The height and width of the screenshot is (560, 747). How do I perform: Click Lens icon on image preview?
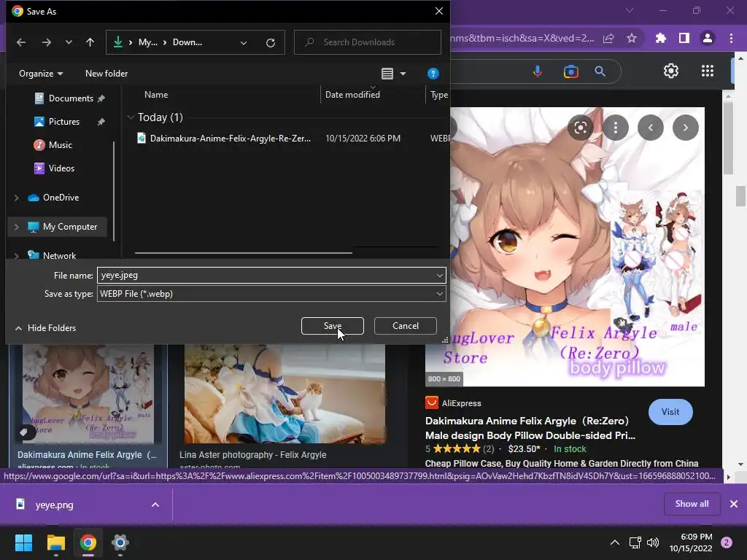click(580, 128)
